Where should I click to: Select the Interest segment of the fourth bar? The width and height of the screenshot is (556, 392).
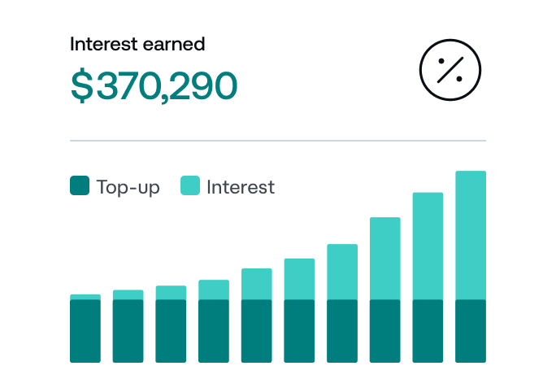(x=214, y=290)
